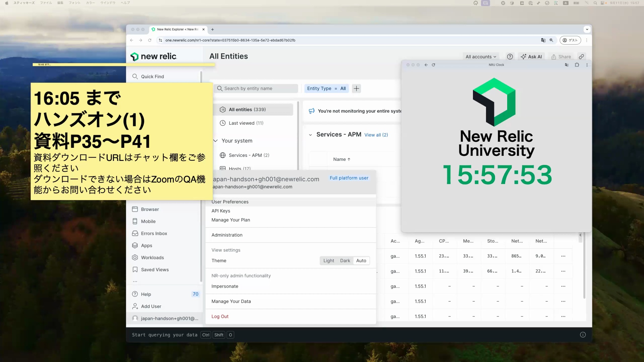The width and height of the screenshot is (644, 362).
Task: Click Search by entity name field
Action: click(256, 88)
